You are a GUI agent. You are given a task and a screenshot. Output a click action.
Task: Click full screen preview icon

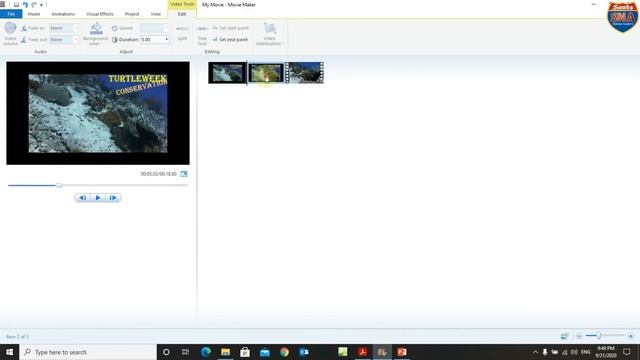(x=184, y=174)
